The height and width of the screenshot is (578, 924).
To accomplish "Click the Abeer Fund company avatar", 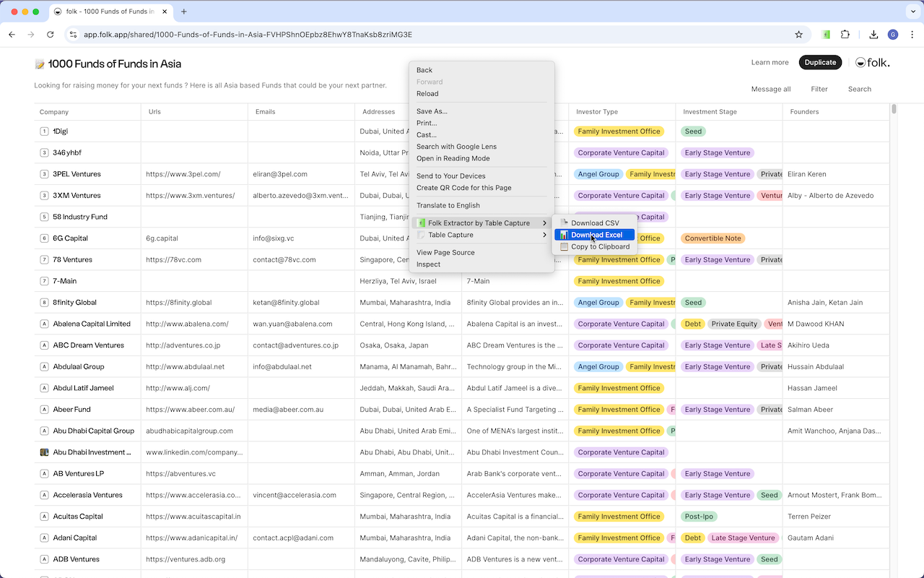I will tap(45, 410).
